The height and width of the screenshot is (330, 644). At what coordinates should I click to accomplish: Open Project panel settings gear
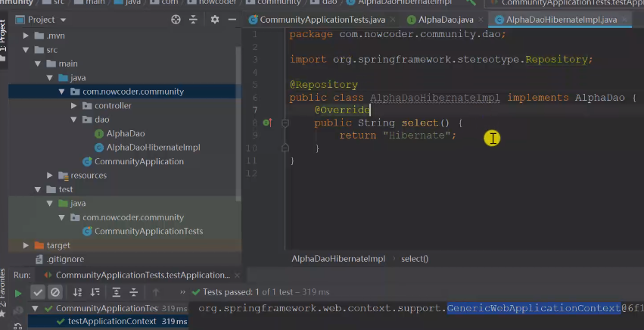[215, 20]
